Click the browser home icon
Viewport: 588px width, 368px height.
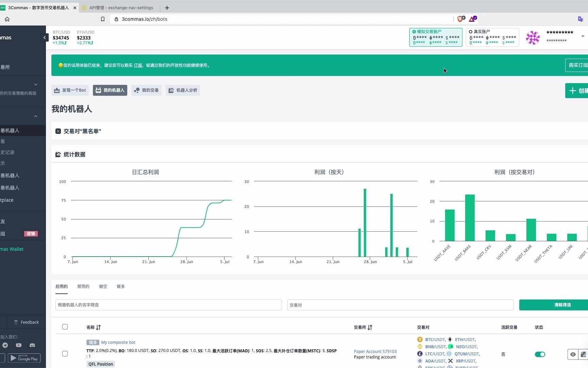pyautogui.click(x=7, y=19)
